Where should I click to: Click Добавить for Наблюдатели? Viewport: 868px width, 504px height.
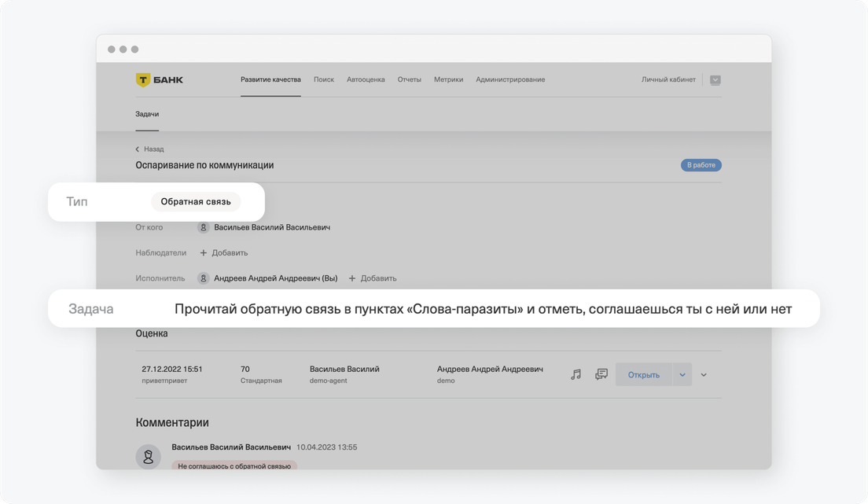pos(230,252)
